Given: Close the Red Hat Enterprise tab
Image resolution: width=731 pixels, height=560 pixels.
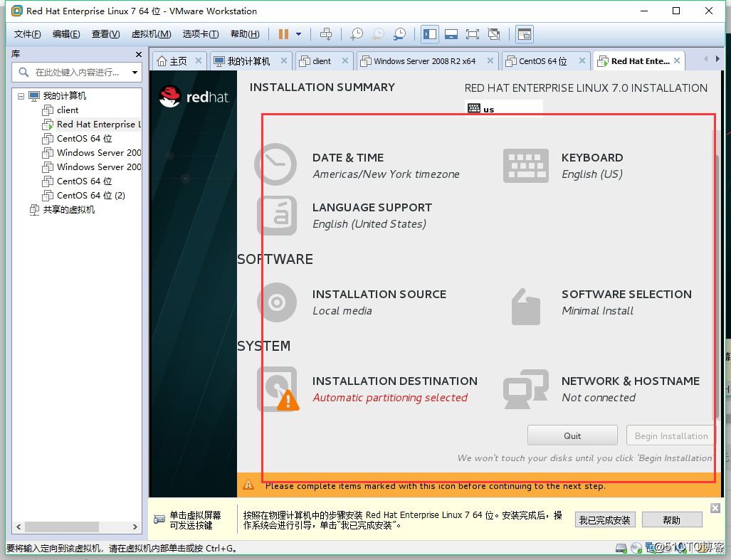Looking at the screenshot, I should tap(677, 60).
